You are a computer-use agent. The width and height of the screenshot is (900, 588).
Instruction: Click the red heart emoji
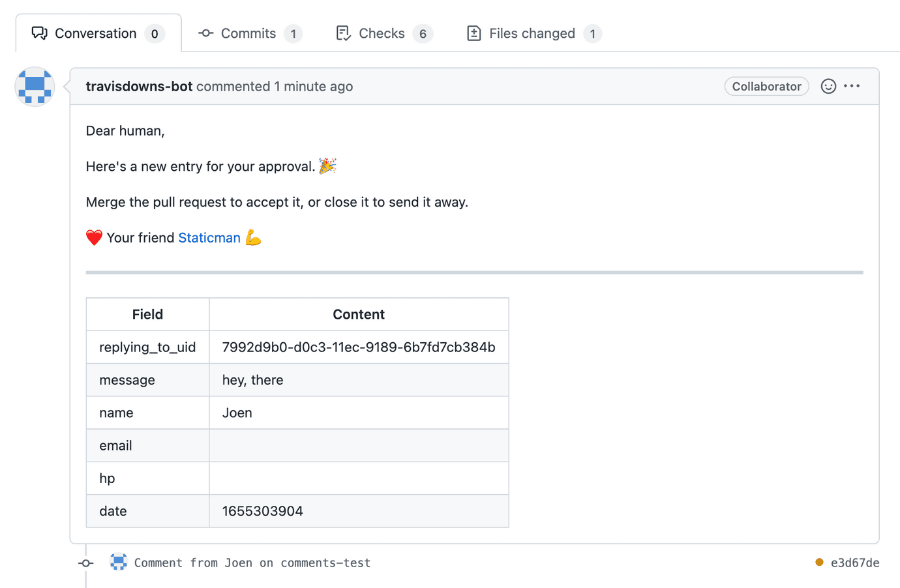(94, 238)
